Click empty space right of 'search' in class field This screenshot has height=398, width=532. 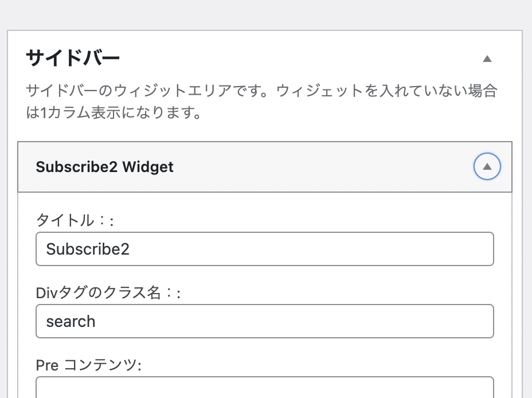pos(298,321)
